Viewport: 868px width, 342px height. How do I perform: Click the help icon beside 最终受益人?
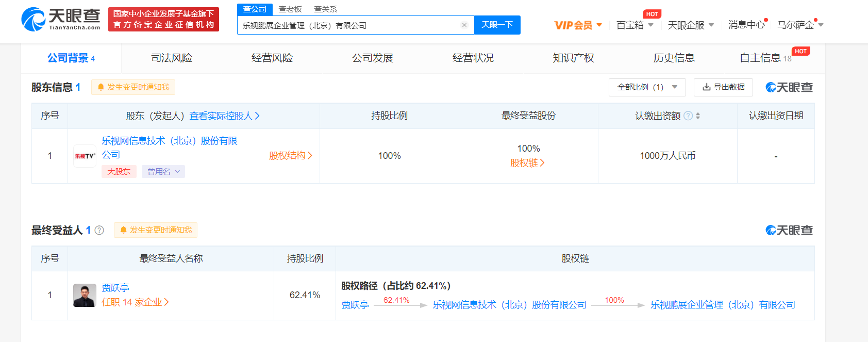tap(99, 230)
